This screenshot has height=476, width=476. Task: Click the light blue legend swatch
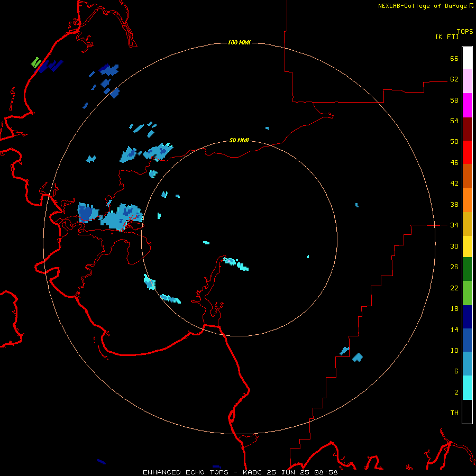point(467,364)
